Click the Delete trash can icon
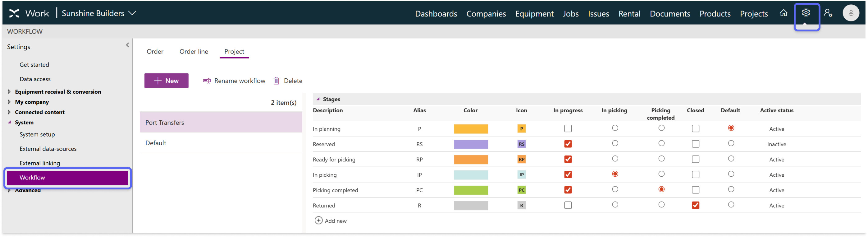The width and height of the screenshot is (868, 237). (276, 81)
